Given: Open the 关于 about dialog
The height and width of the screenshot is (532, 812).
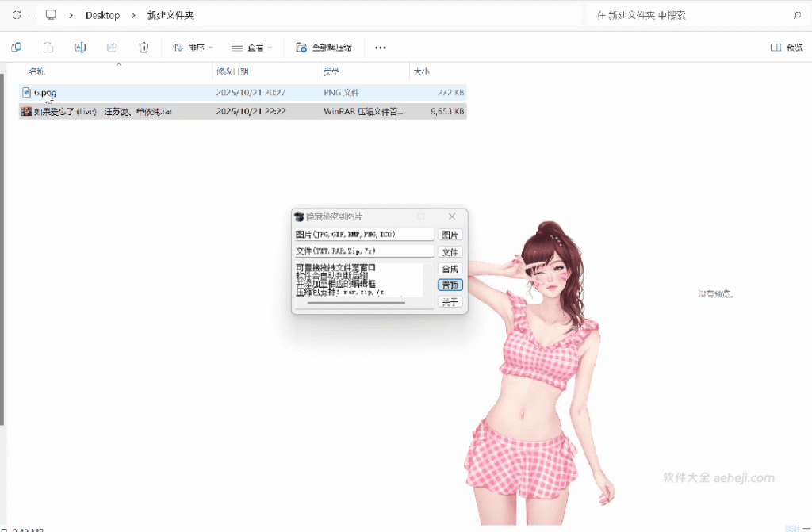Looking at the screenshot, I should click(450, 301).
